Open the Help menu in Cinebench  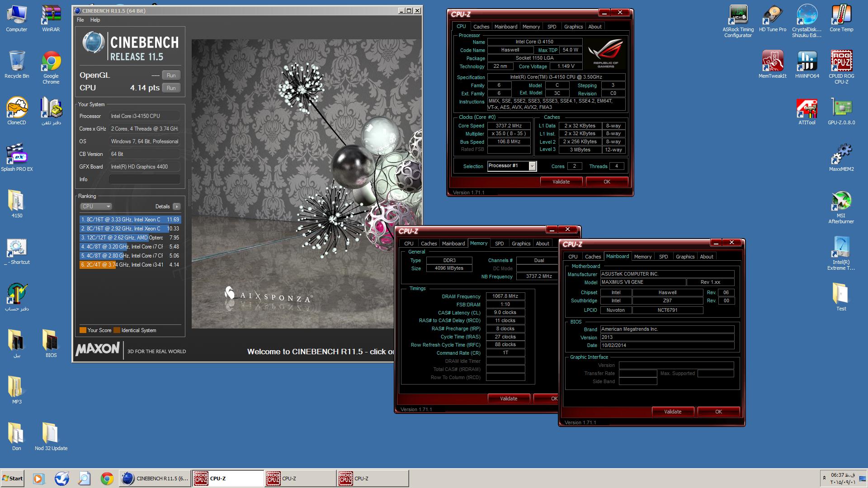tap(95, 20)
